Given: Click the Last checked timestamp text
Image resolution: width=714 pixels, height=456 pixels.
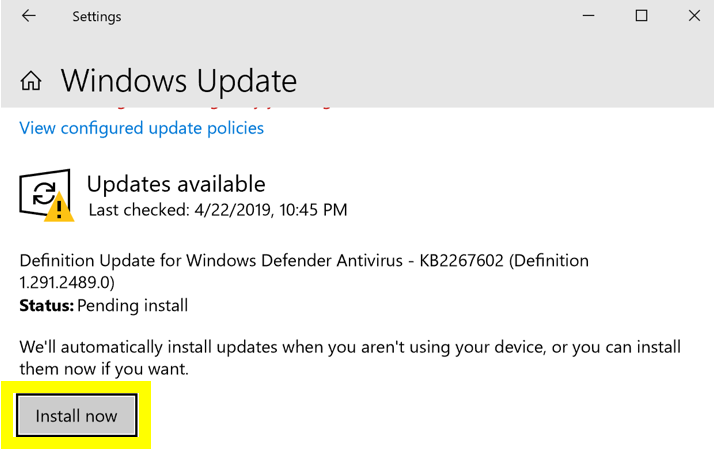Looking at the screenshot, I should pos(218,210).
